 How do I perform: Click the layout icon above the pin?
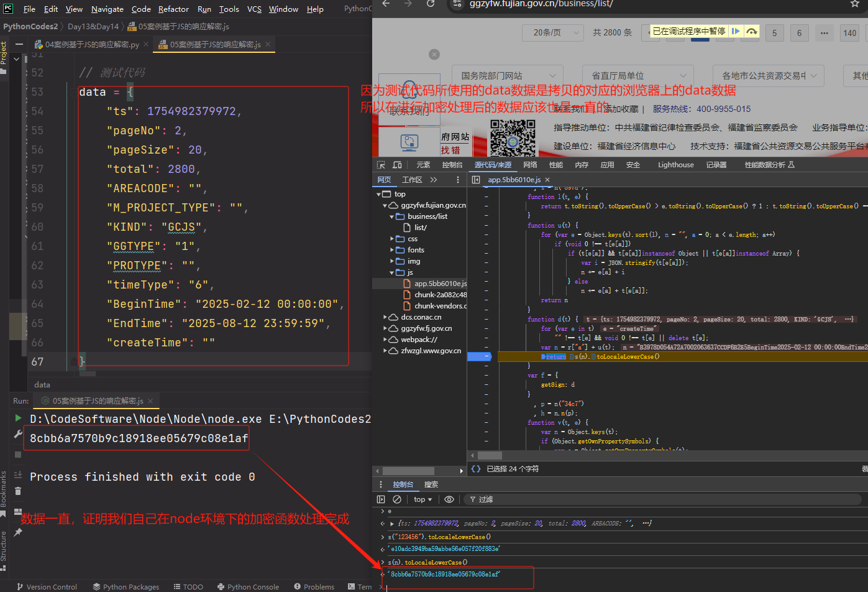(18, 513)
